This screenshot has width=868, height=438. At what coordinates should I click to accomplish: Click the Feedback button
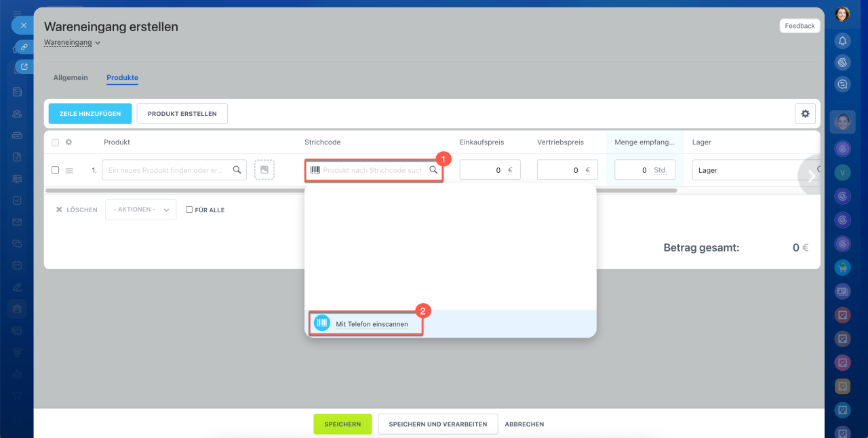pos(800,26)
